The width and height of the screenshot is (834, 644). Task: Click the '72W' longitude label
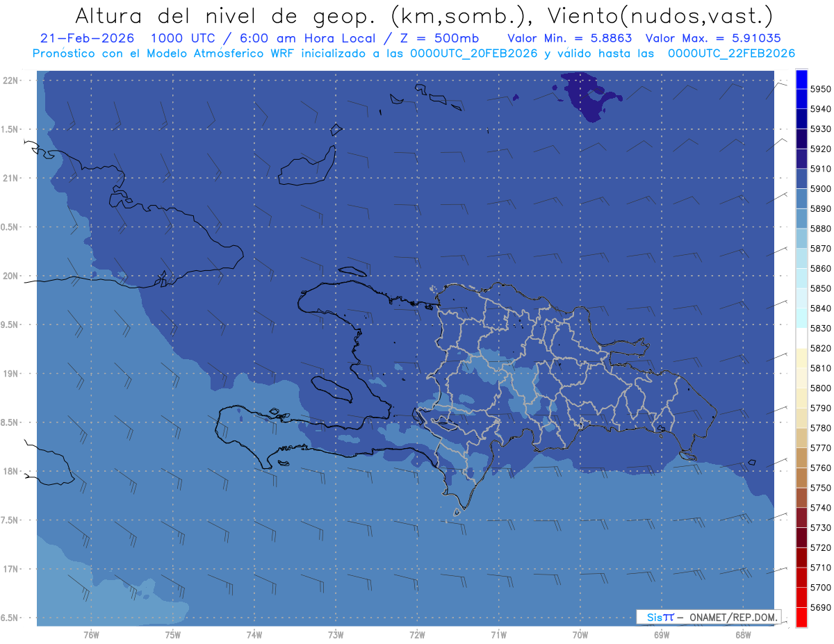coord(417,635)
